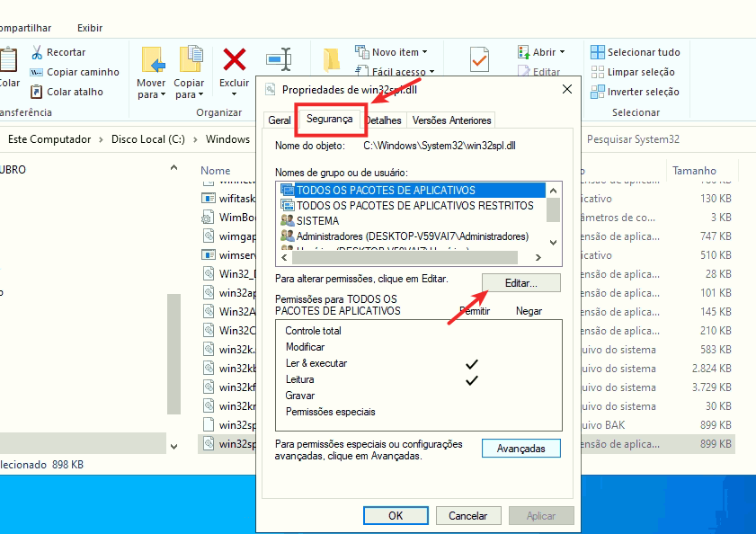Expand the Fácil acesso dropdown arrow
Image resolution: width=756 pixels, height=534 pixels.
coord(432,72)
